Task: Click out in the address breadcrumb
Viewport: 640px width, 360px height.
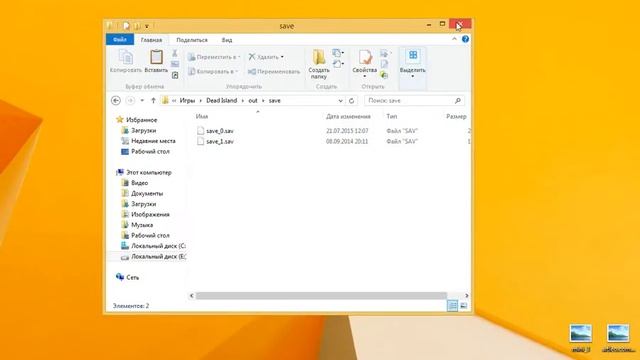Action: [253, 100]
